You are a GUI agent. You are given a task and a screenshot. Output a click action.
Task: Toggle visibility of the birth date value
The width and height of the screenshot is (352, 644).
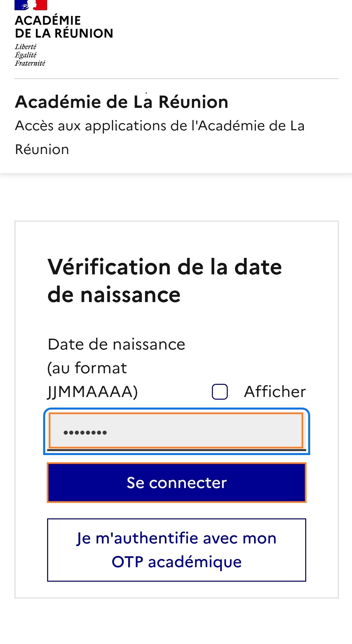(220, 391)
